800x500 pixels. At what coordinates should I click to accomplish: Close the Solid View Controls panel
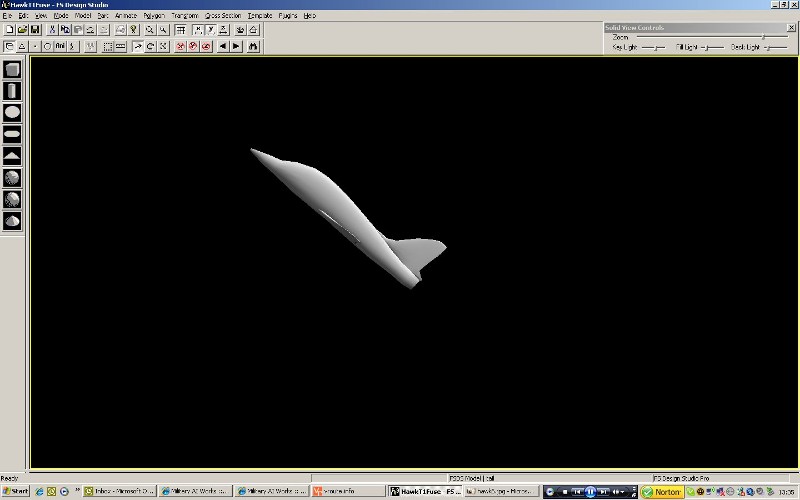tap(791, 28)
